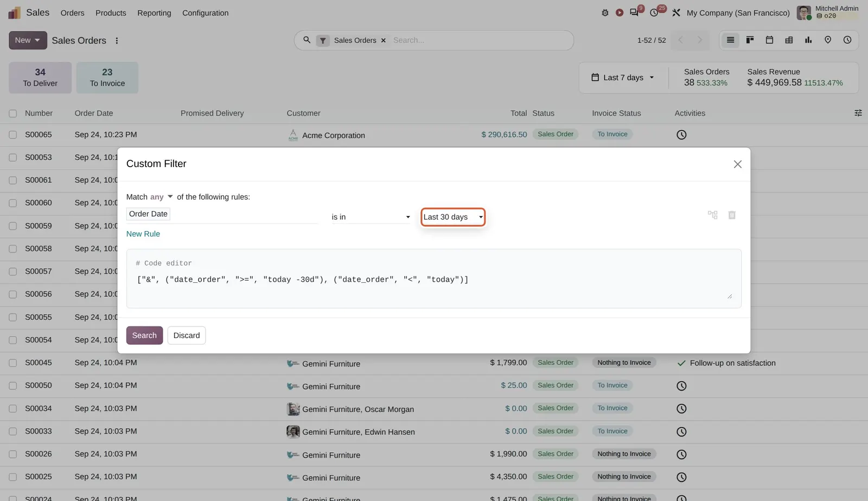Close the Custom Filter dialog
Image resolution: width=868 pixels, height=501 pixels.
tap(737, 164)
